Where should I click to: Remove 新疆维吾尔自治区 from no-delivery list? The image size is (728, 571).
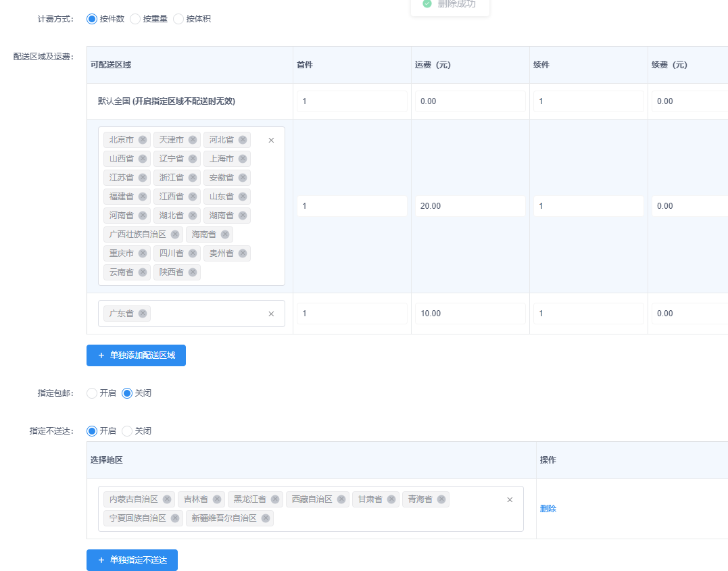(x=266, y=518)
